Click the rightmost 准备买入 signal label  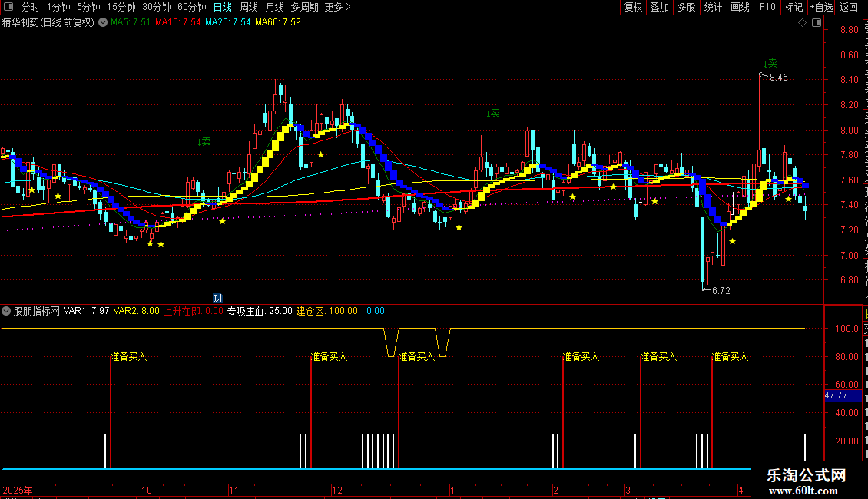[731, 357]
